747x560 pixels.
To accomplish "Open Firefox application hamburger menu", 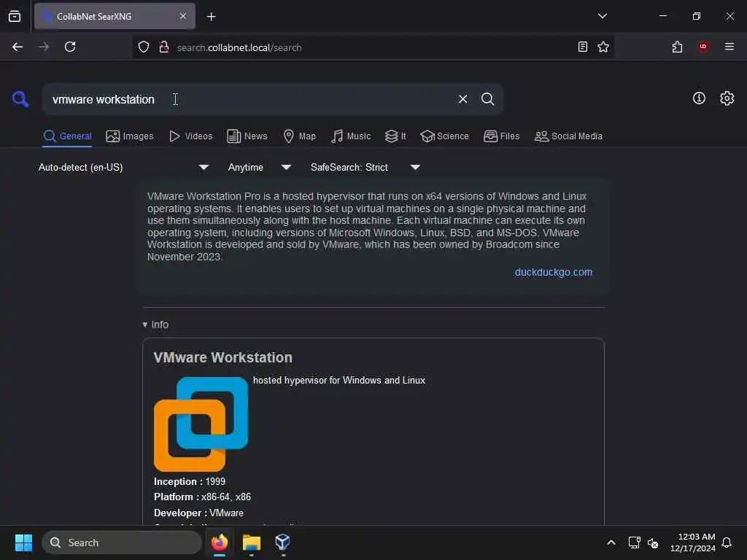I will (729, 47).
